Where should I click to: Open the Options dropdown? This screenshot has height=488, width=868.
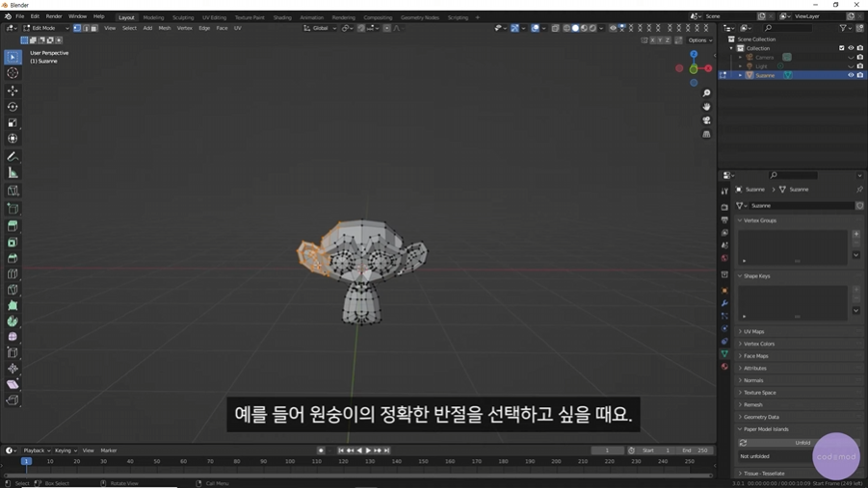point(699,40)
